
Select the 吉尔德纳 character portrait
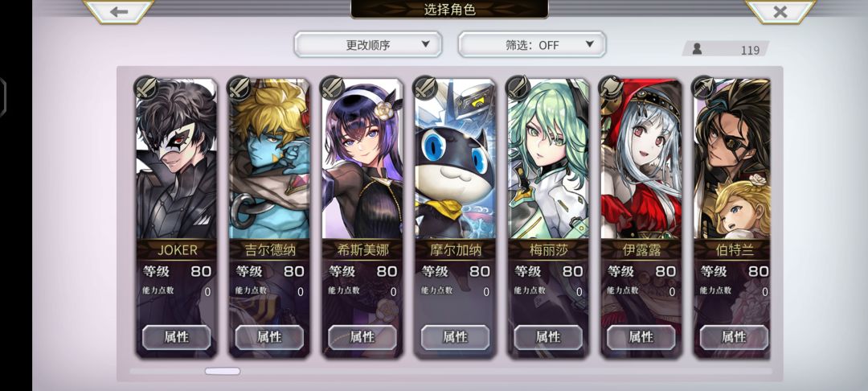point(269,158)
